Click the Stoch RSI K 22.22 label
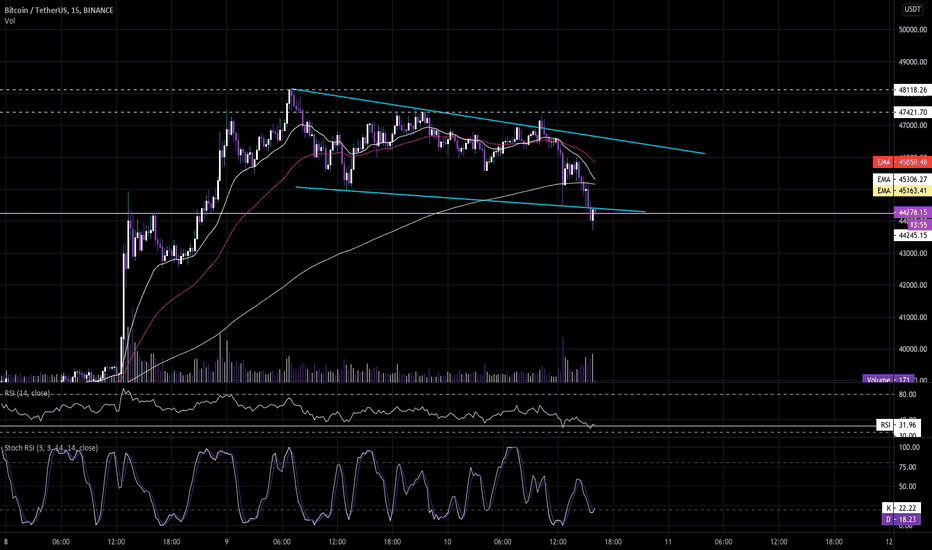 [901, 508]
